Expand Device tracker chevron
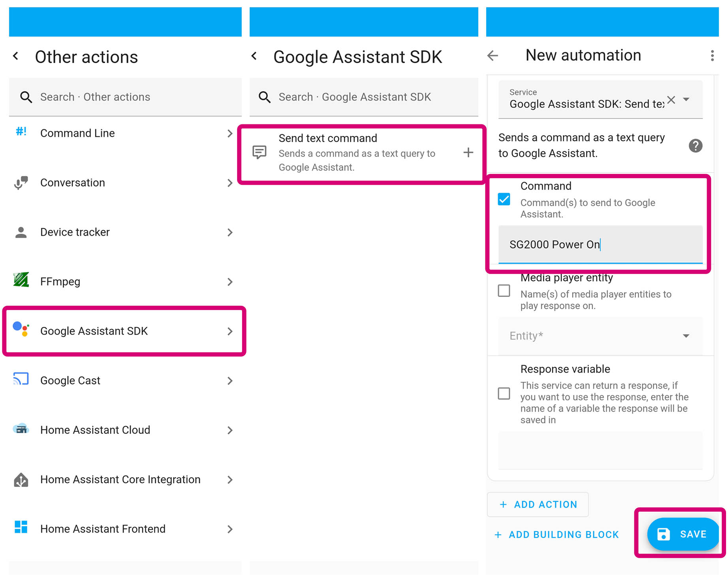Viewport: 728px width, 582px height. point(230,232)
